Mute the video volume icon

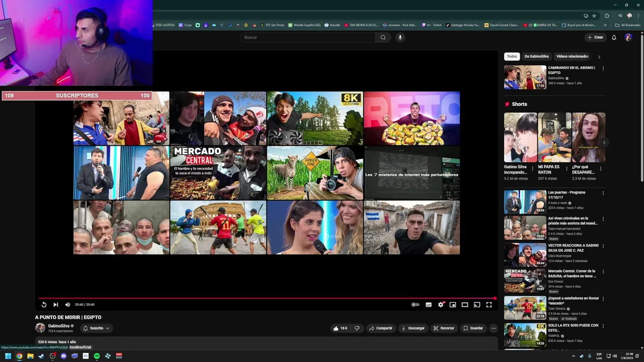coord(67,305)
